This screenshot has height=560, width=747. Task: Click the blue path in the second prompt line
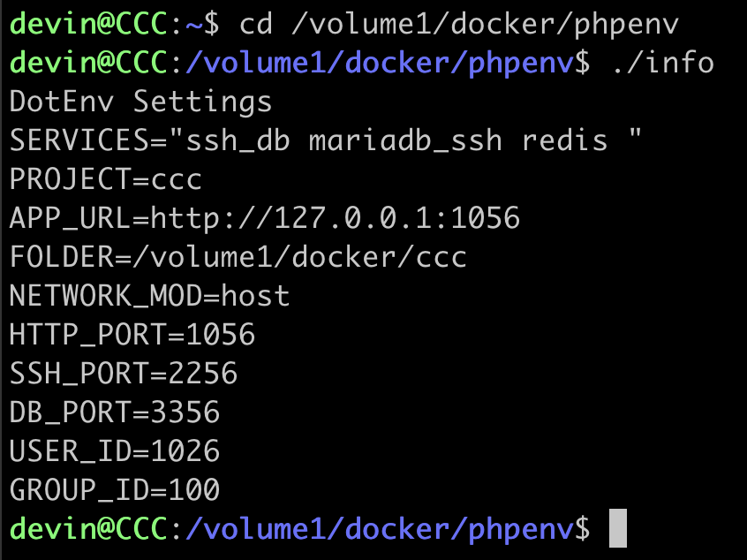click(x=380, y=63)
